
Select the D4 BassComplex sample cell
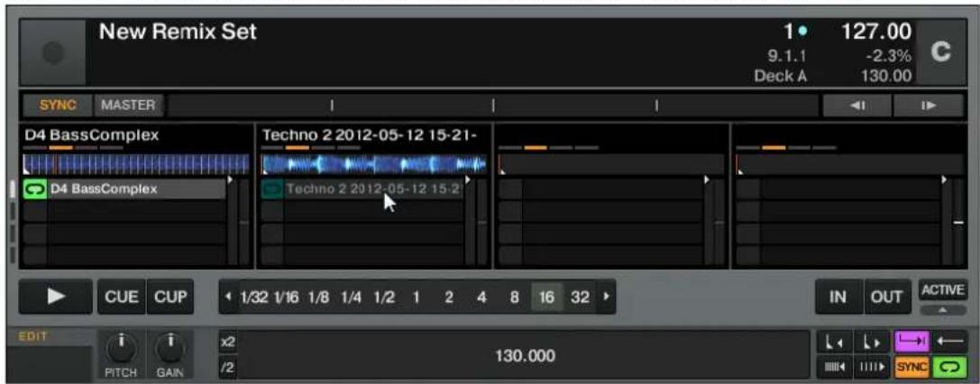coord(136,188)
